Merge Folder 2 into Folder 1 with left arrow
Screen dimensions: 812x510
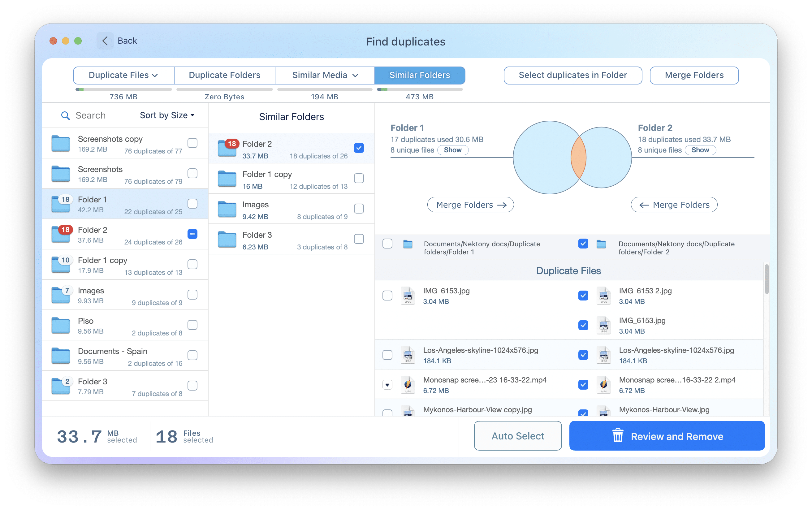674,205
